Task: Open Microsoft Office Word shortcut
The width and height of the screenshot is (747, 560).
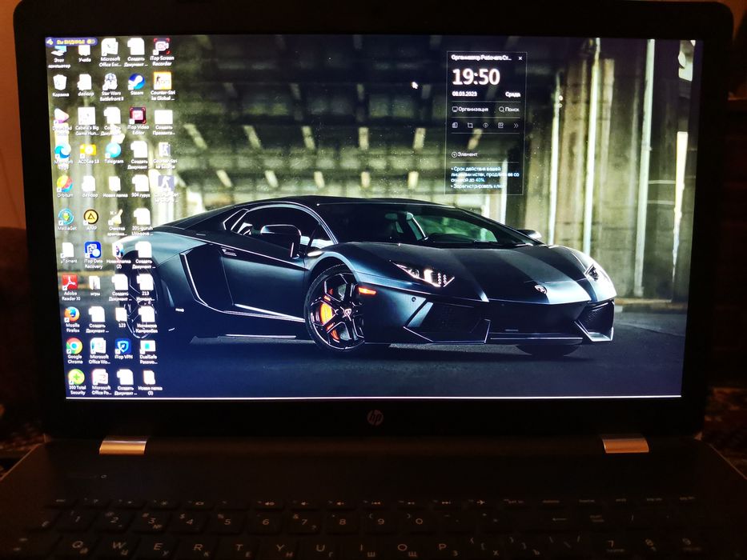Action: 98,351
